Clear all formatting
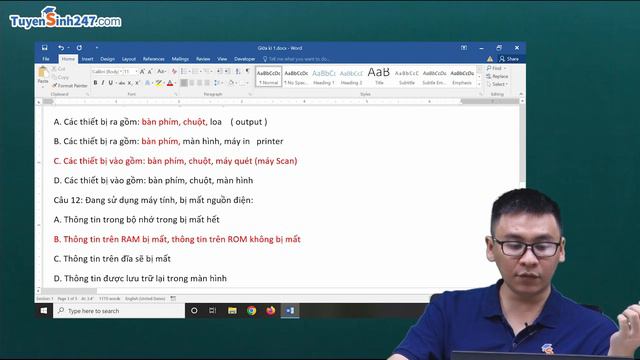Image resolution: width=640 pixels, height=360 pixels. pos(174,71)
